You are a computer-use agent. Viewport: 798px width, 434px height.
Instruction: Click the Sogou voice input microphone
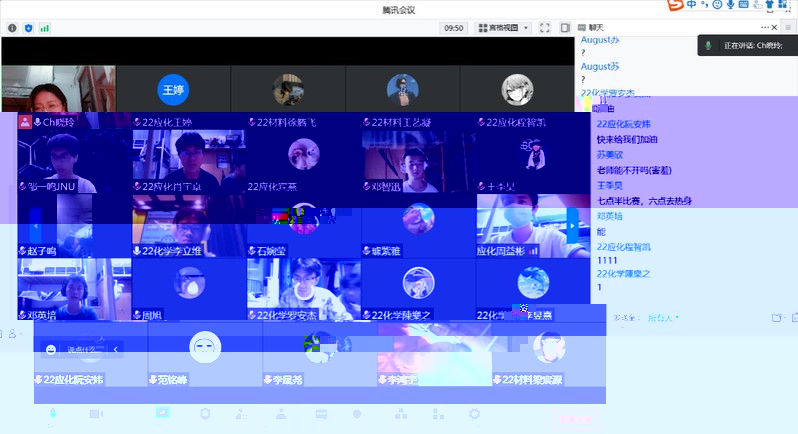[731, 6]
